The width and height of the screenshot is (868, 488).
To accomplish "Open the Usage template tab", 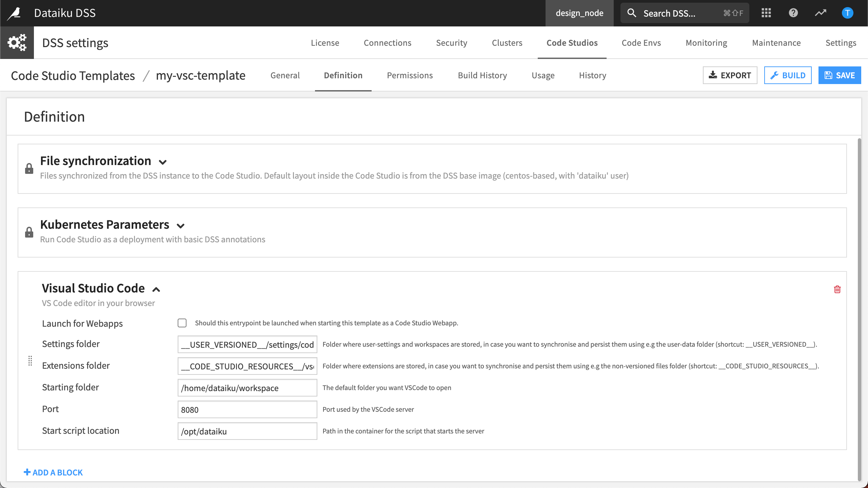I will click(543, 75).
